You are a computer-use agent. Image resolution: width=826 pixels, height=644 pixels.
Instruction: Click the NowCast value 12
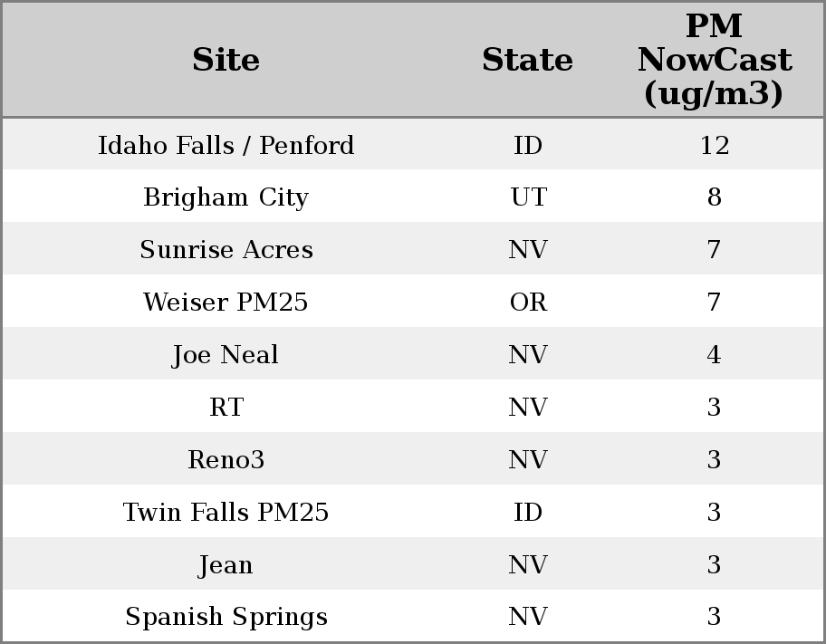pyautogui.click(x=714, y=145)
